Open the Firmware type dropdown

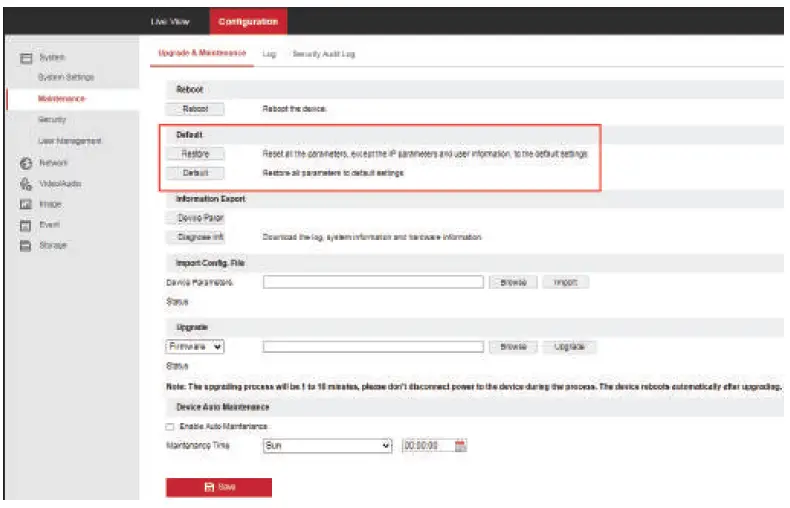pyautogui.click(x=194, y=347)
